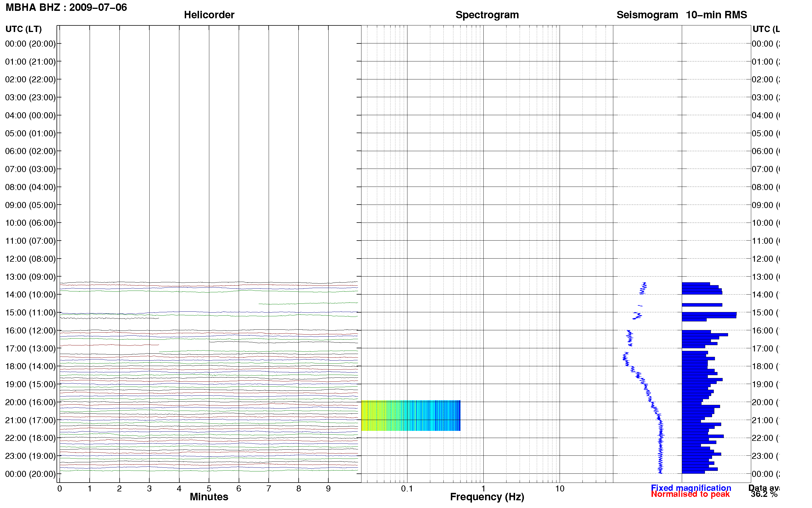This screenshot has width=812, height=508.
Task: Click the 05:00 (01:00) time label
Action: 30,133
